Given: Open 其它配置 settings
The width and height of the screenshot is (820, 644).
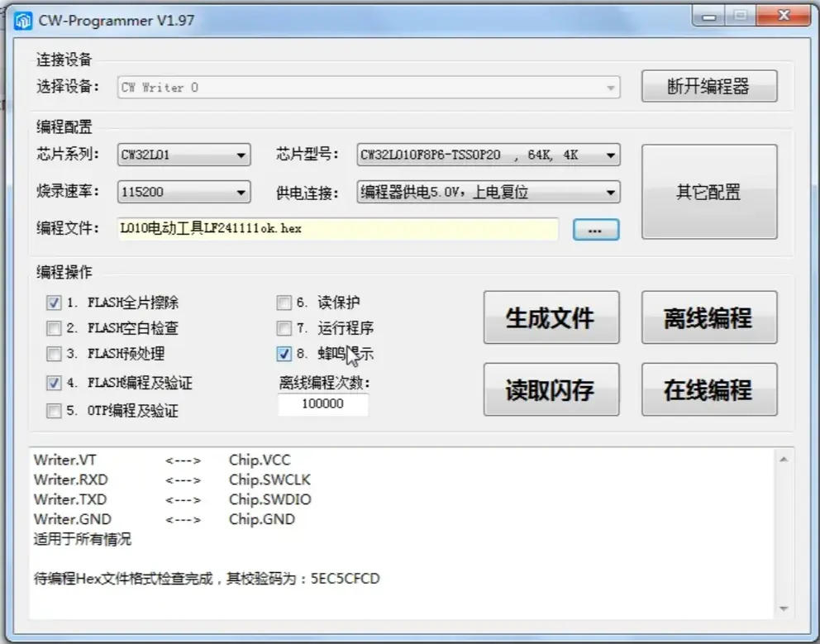Looking at the screenshot, I should click(709, 192).
